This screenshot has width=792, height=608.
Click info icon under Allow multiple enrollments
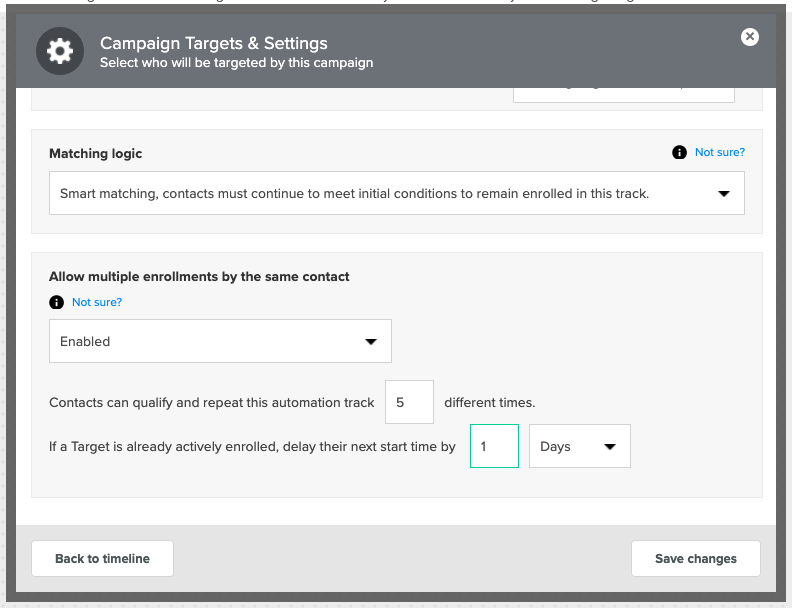[x=57, y=302]
